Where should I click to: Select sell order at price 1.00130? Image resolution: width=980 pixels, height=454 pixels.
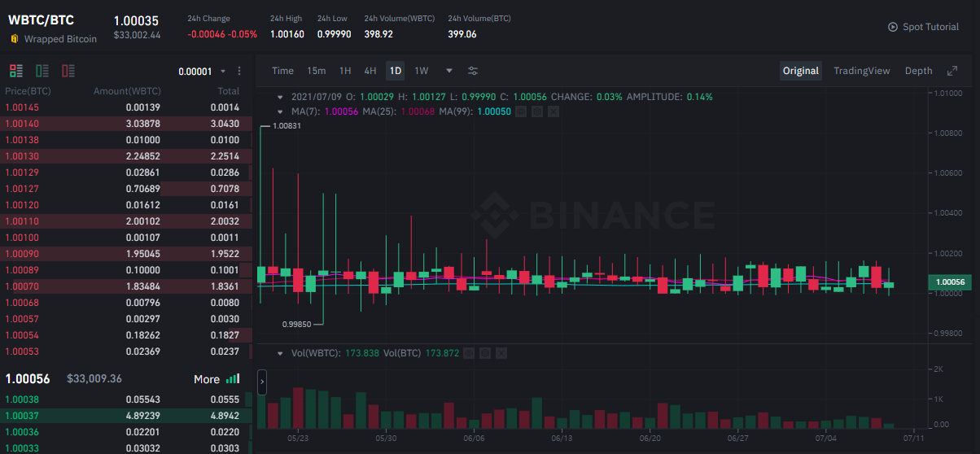126,156
